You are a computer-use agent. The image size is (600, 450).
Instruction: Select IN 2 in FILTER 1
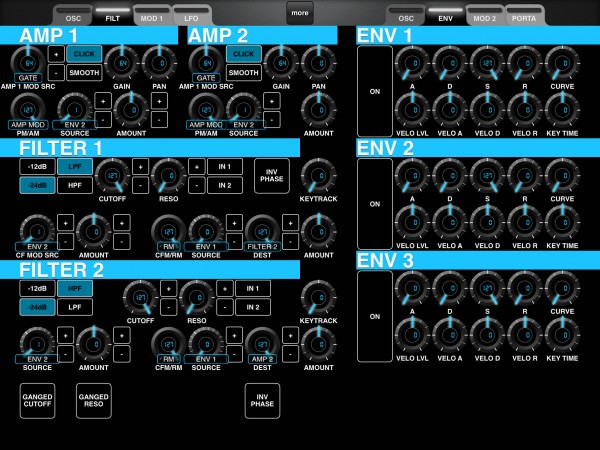[225, 186]
